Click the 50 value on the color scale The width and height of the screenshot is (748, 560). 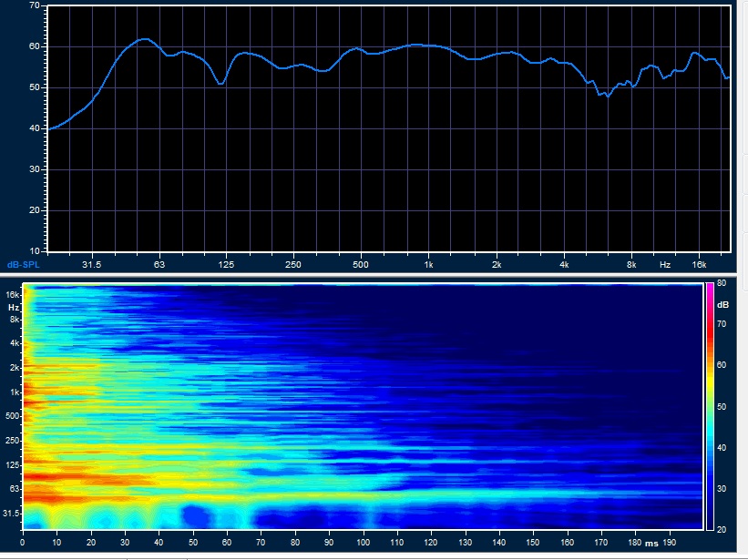point(722,406)
